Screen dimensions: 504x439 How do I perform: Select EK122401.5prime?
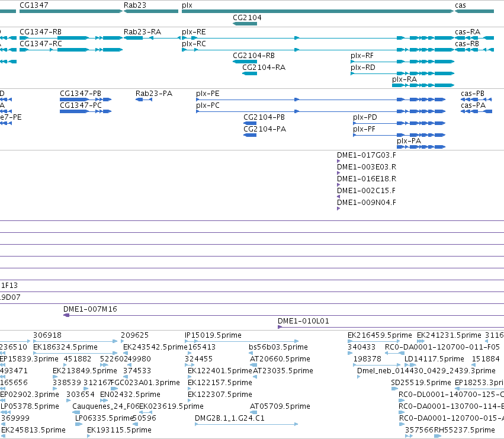click(190, 377)
